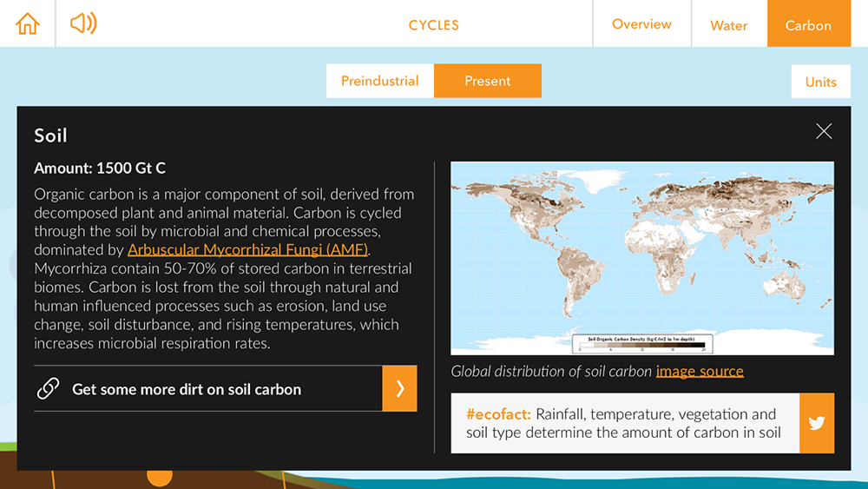
Task: Click the CYCLES header title
Action: point(433,24)
